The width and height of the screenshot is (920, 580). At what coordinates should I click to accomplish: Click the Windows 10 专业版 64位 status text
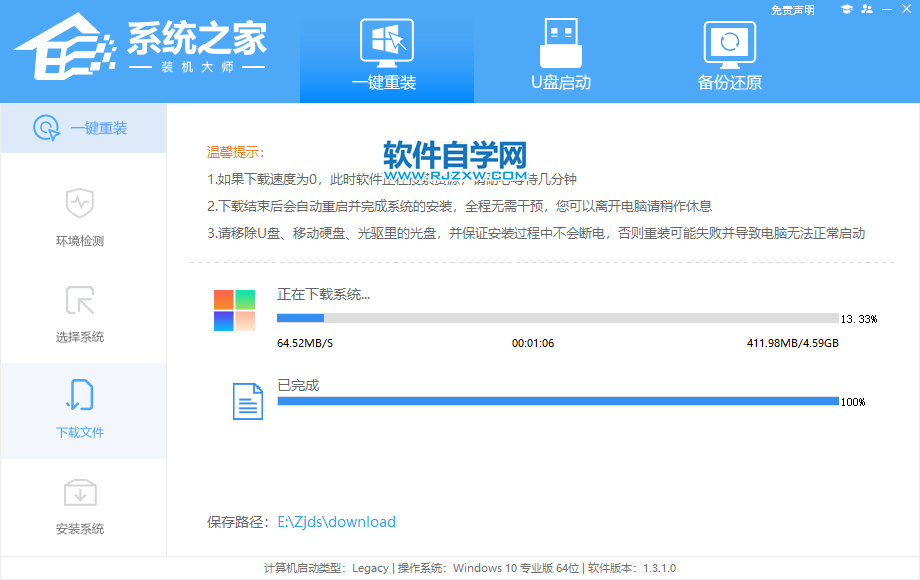(516, 568)
